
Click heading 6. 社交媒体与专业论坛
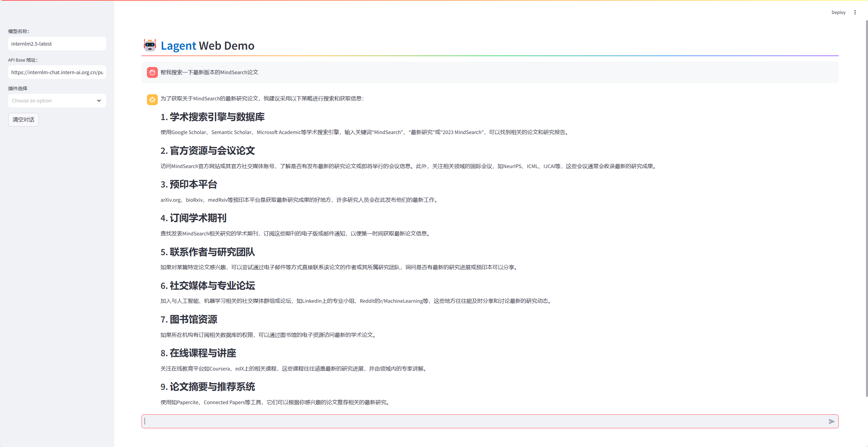point(207,286)
